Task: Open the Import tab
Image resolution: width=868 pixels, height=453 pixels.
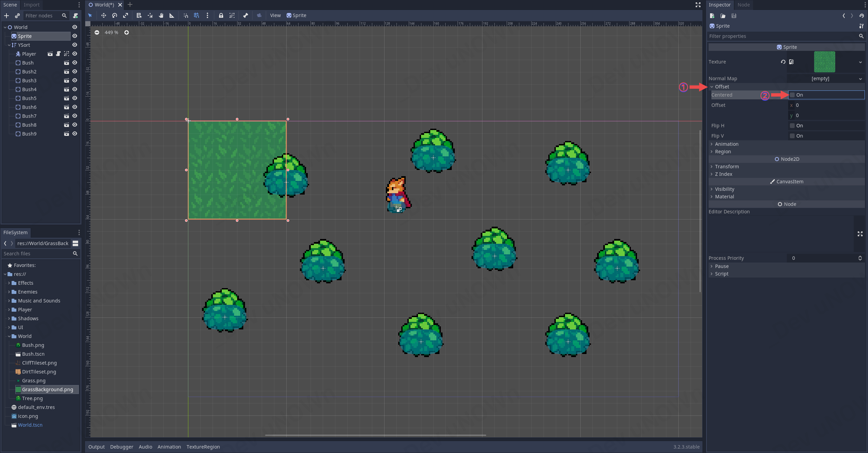Action: tap(31, 5)
